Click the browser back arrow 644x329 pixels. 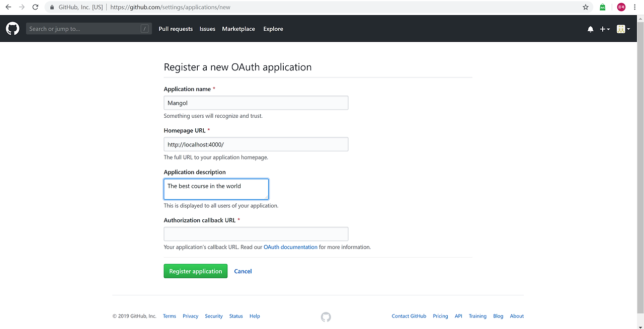[x=8, y=8]
